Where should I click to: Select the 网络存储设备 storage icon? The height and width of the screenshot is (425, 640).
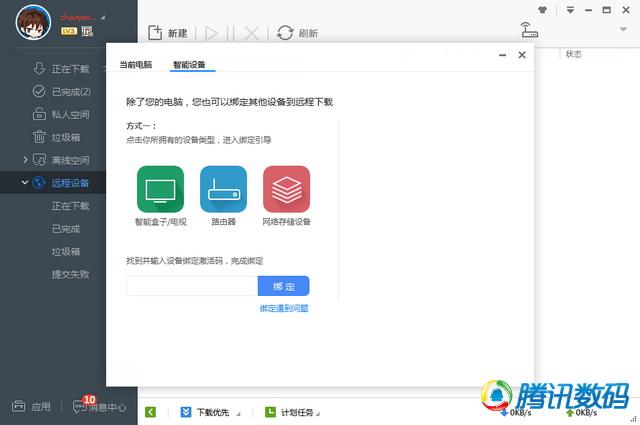(287, 189)
